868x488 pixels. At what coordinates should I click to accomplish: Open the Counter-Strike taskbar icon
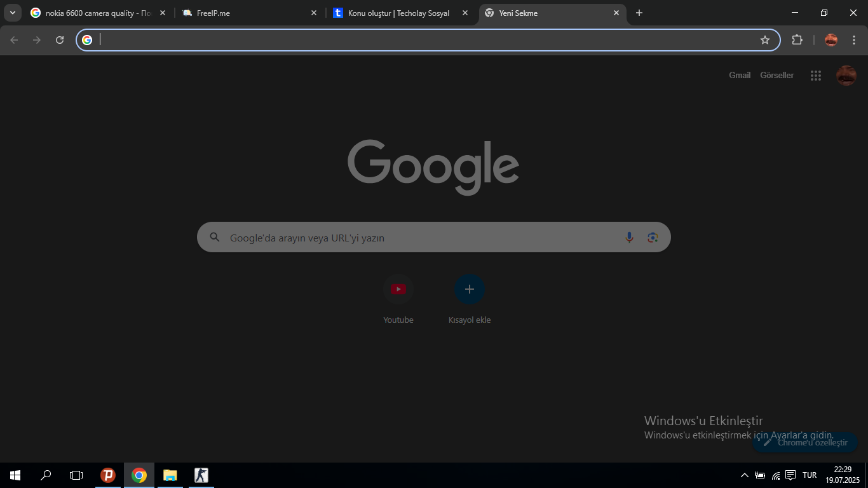point(201,475)
